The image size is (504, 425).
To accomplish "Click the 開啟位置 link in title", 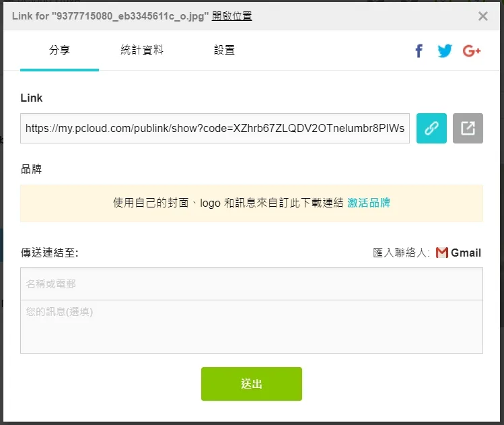I will pos(231,16).
